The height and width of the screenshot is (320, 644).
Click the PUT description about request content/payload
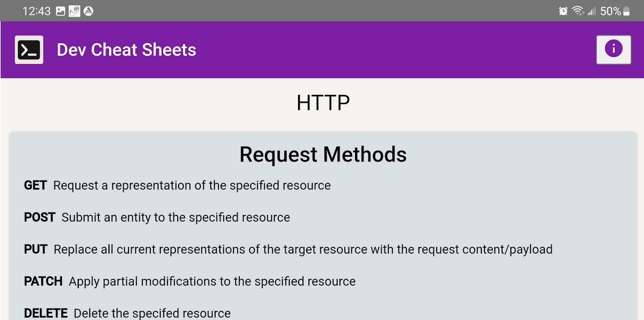pos(303,250)
